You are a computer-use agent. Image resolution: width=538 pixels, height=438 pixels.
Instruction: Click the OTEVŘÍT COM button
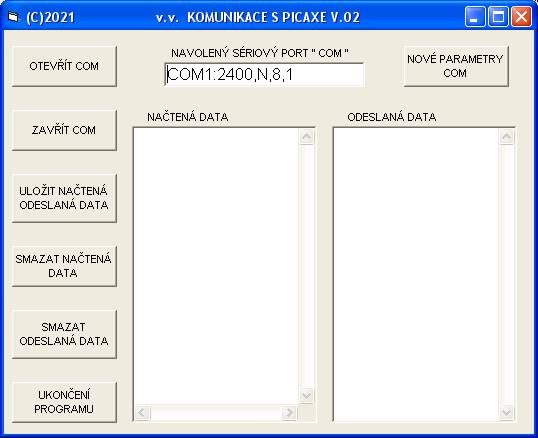[65, 66]
